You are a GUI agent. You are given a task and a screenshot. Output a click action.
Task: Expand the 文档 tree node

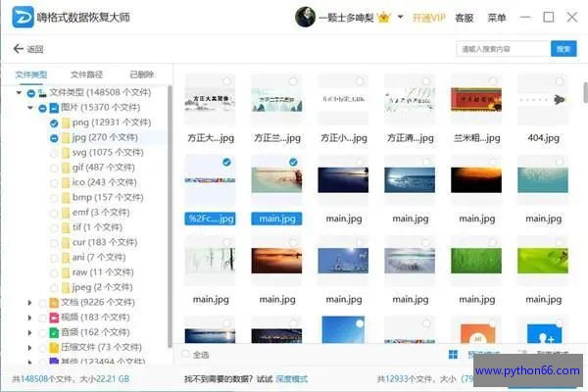coord(30,303)
